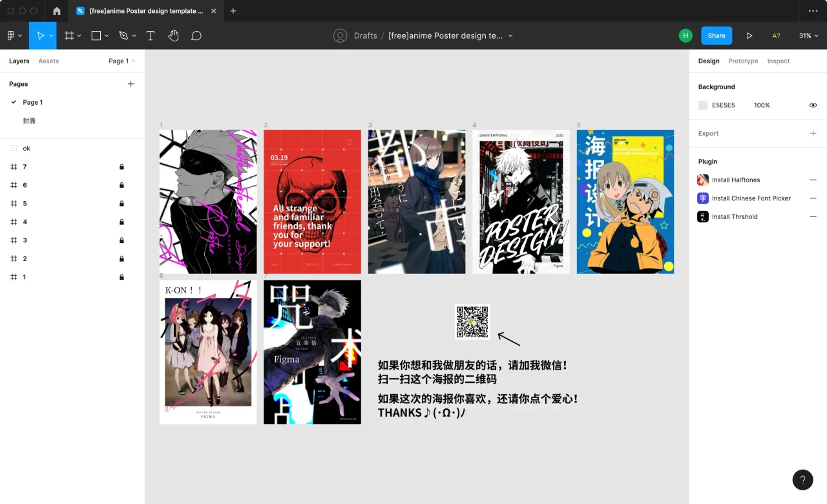Unlock layer 7 via lock icon
Image resolution: width=827 pixels, height=504 pixels.
pyautogui.click(x=121, y=167)
